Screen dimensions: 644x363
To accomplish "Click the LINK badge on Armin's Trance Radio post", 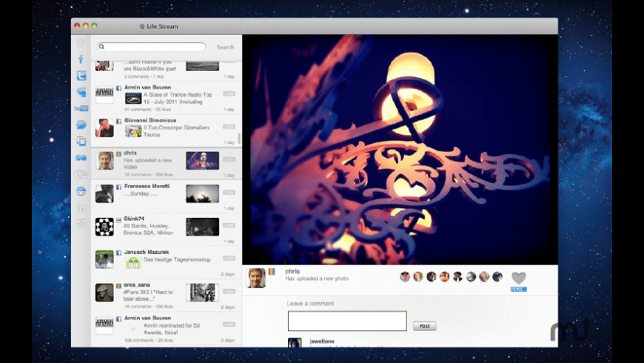I will (229, 94).
